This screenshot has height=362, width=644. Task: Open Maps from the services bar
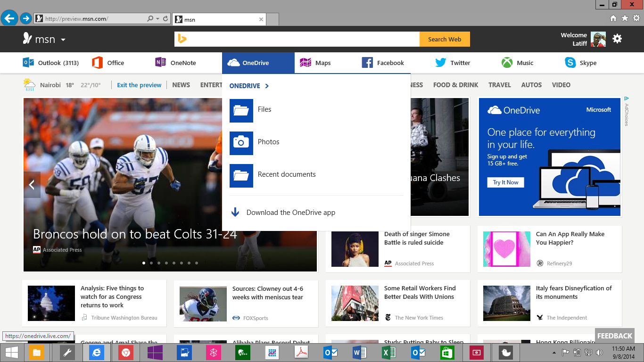315,63
